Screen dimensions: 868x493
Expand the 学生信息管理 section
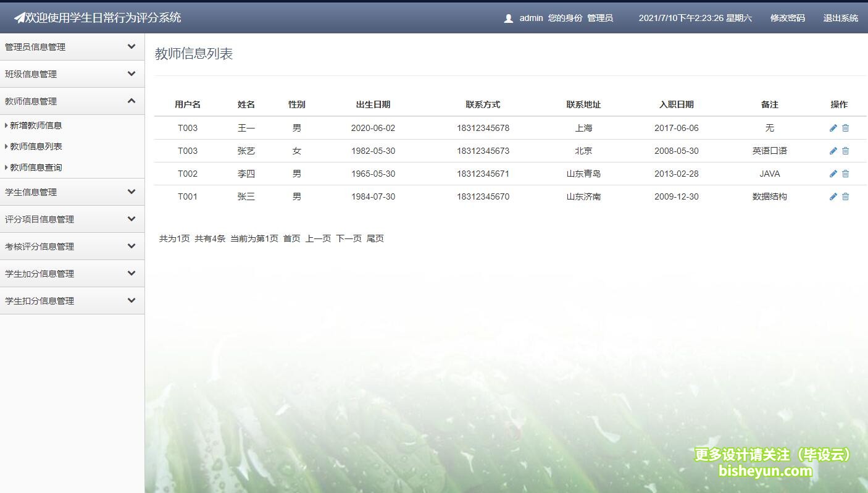[72, 192]
